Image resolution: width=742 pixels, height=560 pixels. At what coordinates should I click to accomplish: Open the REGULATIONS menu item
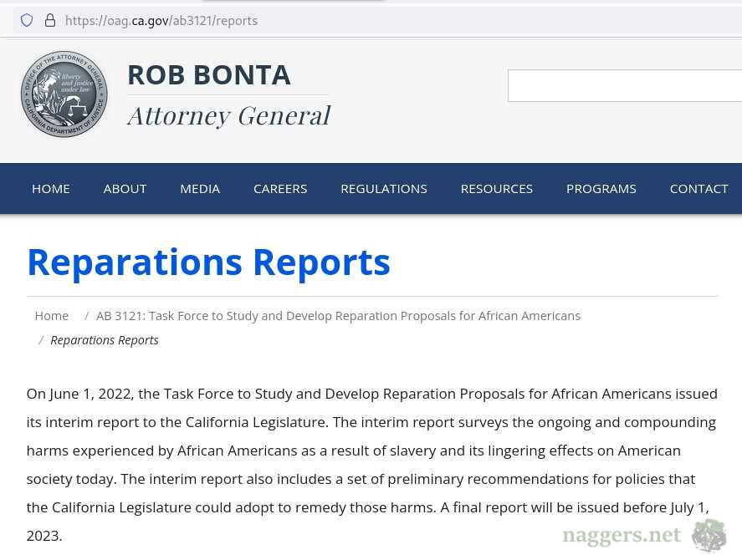(x=384, y=189)
